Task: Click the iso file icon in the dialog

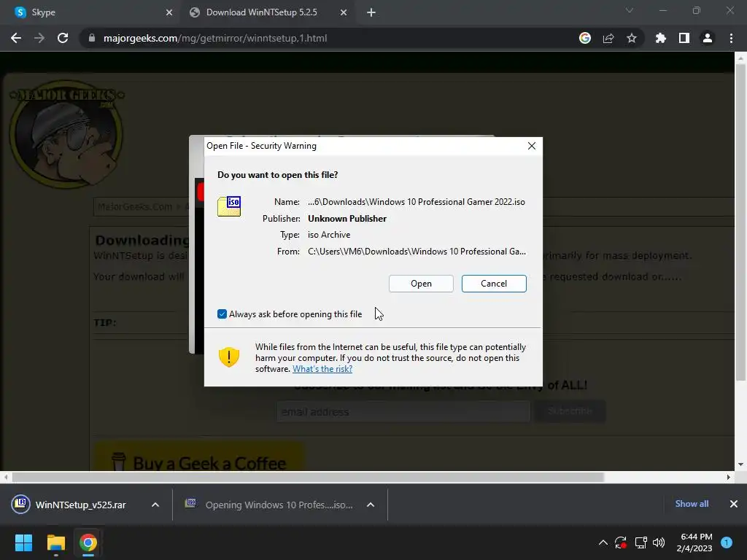Action: 229,206
